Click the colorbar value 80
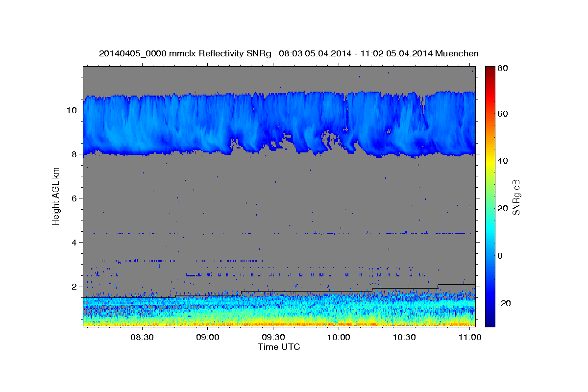The height and width of the screenshot is (392, 588). (502, 69)
